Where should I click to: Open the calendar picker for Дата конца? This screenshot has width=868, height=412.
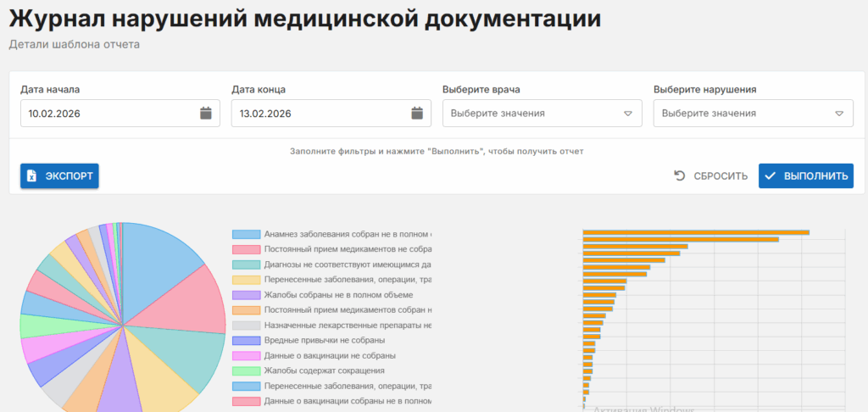[x=416, y=114]
